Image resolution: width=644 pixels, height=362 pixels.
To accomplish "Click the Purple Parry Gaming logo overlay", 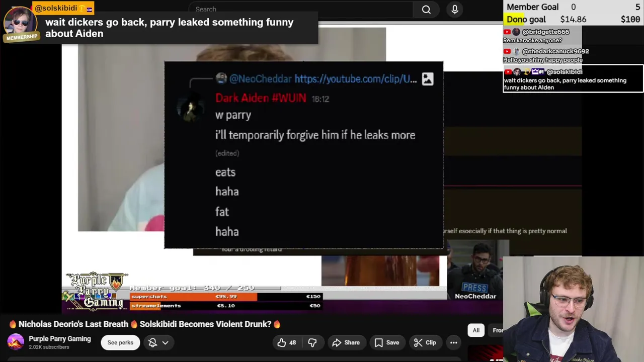I will point(96,291).
